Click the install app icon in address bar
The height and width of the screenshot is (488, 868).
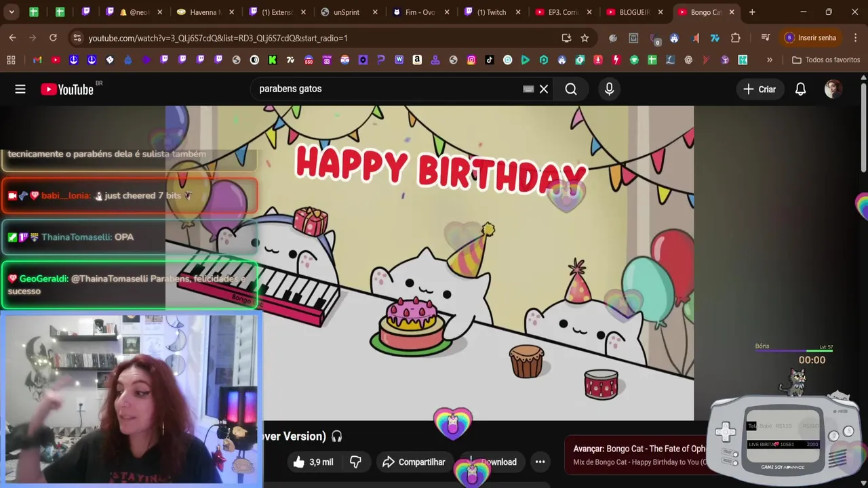click(x=566, y=38)
